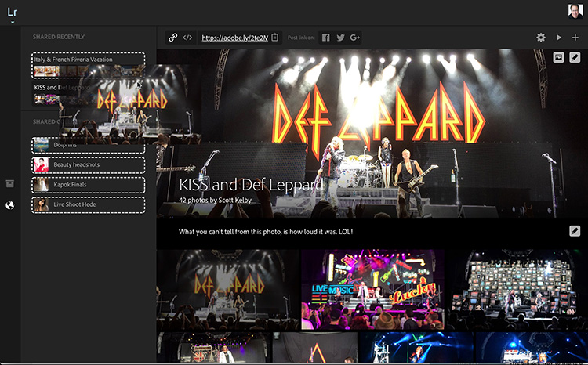Click the adobe.ly shared link field
The width and height of the screenshot is (588, 365).
(x=234, y=38)
